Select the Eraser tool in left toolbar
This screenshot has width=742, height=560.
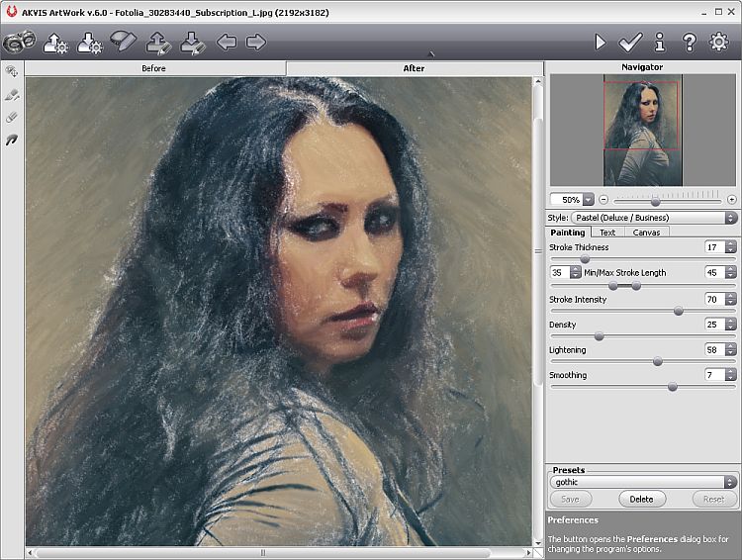click(x=12, y=118)
